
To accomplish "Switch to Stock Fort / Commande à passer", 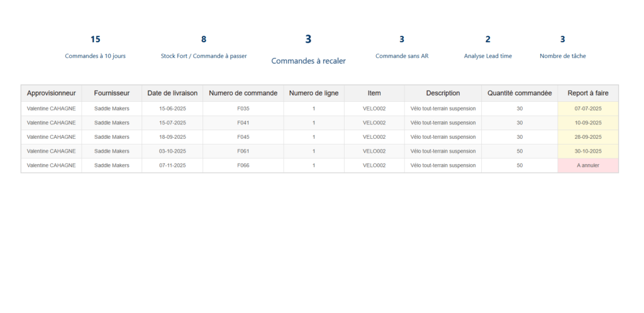I will (x=204, y=55).
